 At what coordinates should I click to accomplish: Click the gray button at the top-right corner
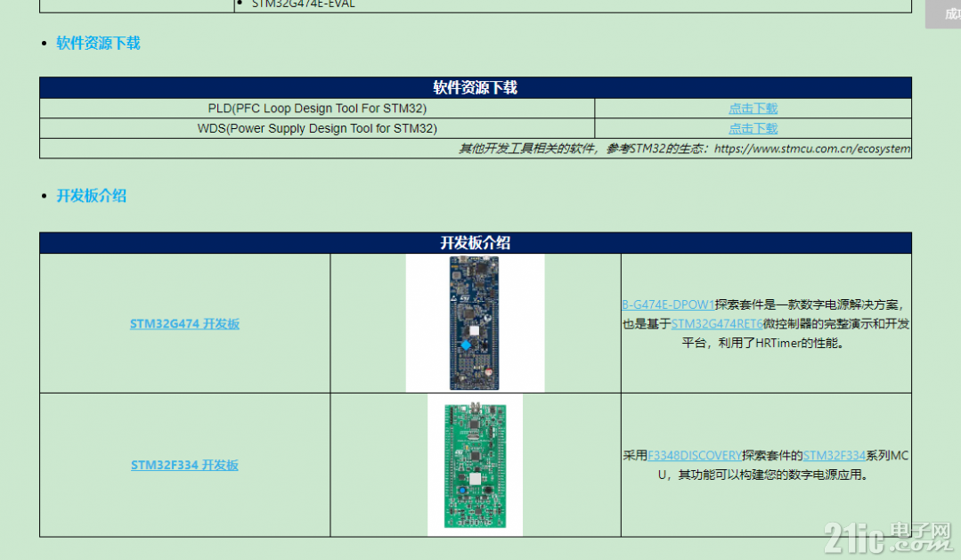click(x=943, y=13)
